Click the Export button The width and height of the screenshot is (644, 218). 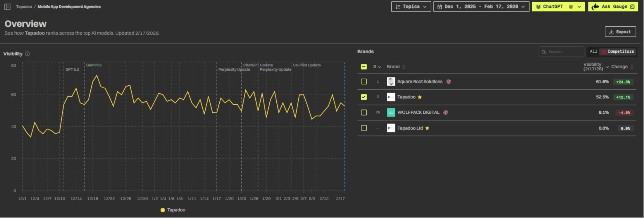point(620,32)
